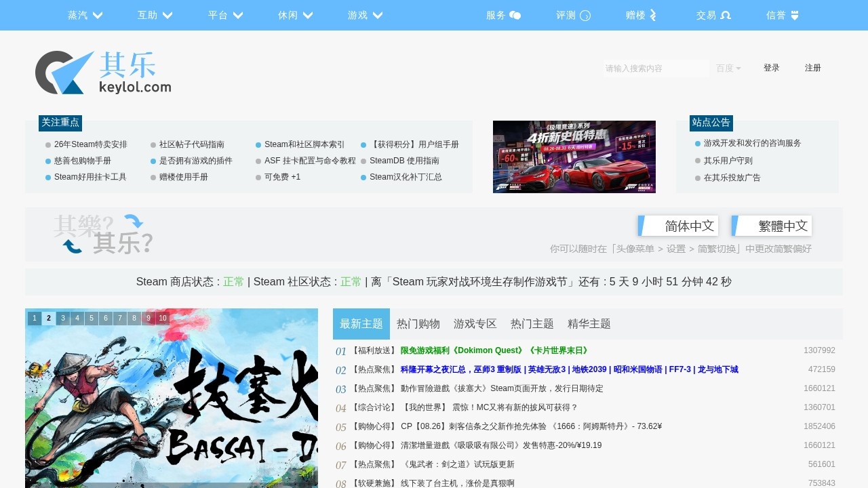The width and height of the screenshot is (868, 488).
Task: Switch to 最新主题 tab
Action: coord(361,324)
